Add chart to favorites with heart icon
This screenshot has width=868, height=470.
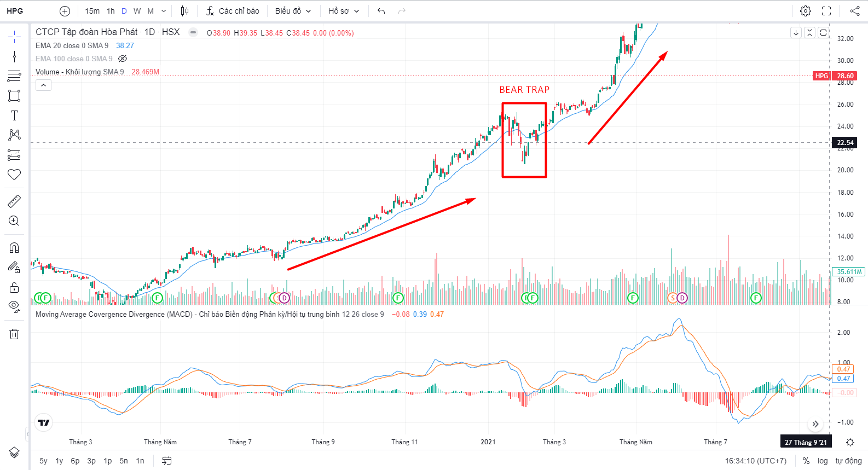[x=14, y=175]
